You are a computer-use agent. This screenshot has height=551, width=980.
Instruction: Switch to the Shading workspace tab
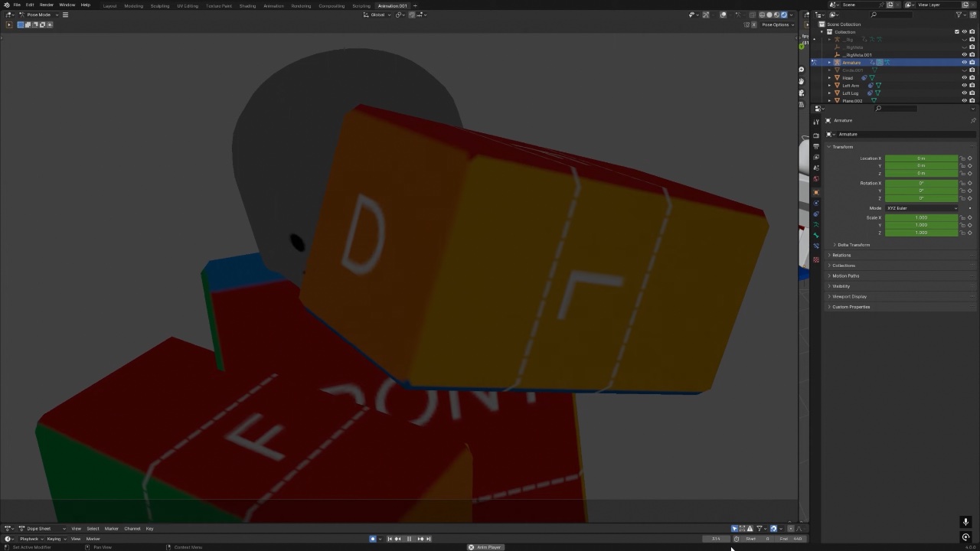pos(247,5)
